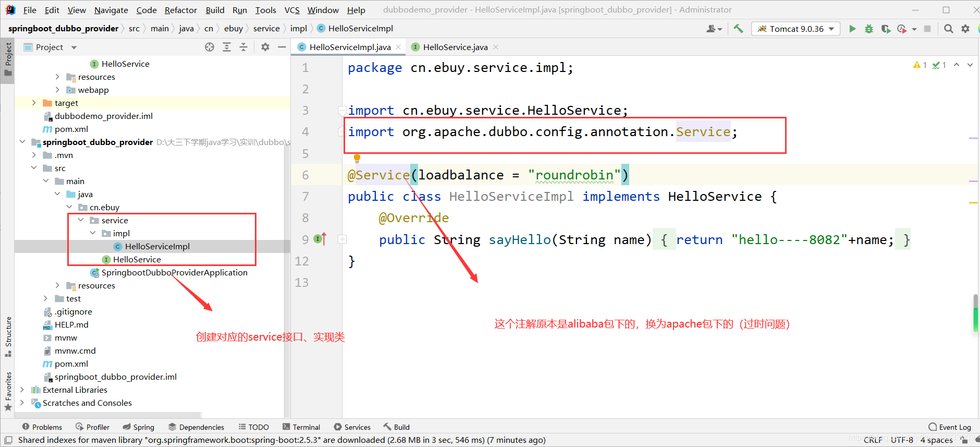This screenshot has height=447, width=980.
Task: Open IDE settings gear in top toolbar
Action: [965, 29]
